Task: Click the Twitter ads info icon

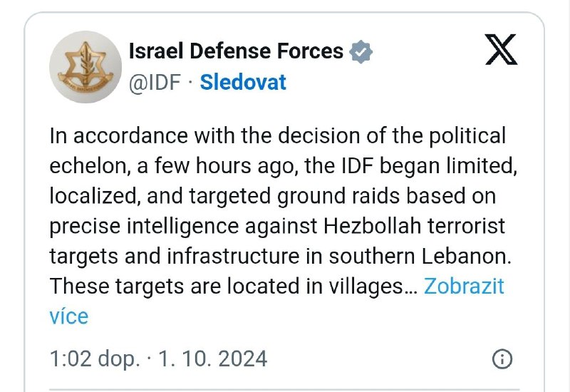Action: pos(502,359)
